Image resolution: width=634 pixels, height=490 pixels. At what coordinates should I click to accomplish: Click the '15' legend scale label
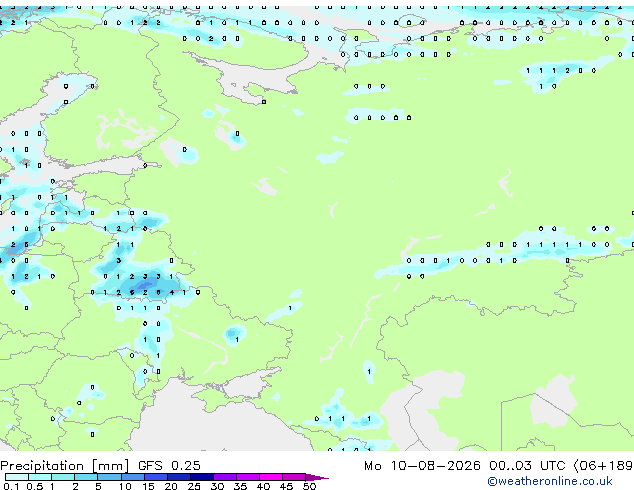pos(148,486)
